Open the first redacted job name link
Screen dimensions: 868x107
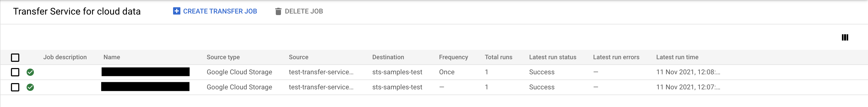145,72
